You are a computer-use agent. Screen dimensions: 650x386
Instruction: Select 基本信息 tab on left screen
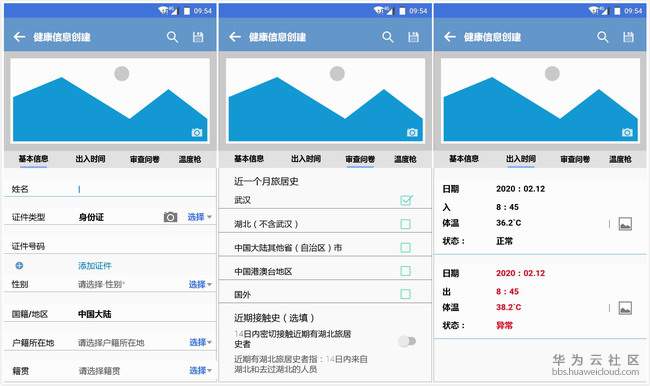[33, 159]
